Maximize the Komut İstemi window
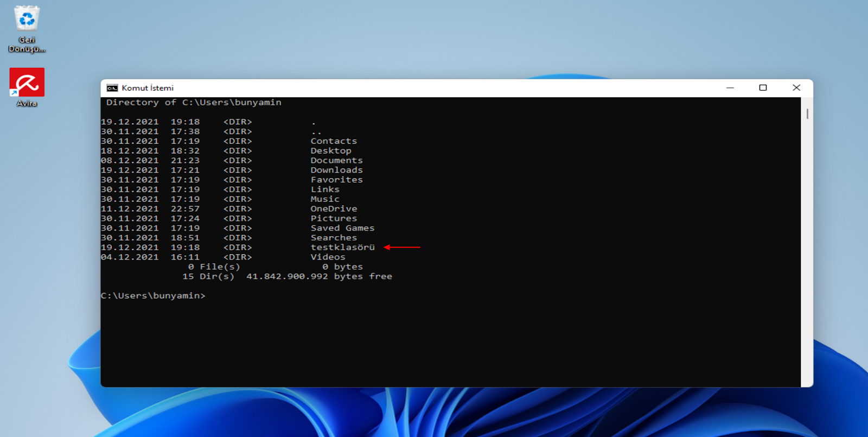This screenshot has height=437, width=868. 763,88
